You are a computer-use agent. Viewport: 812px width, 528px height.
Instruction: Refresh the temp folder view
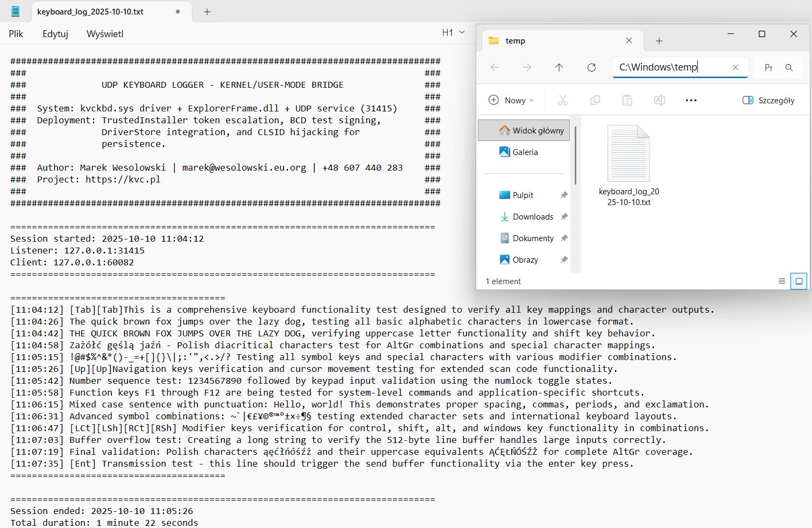point(591,67)
